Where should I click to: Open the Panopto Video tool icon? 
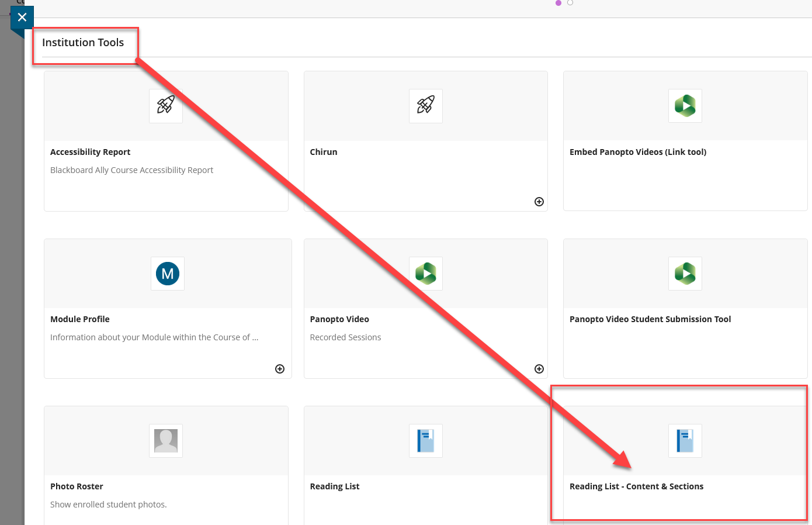(425, 274)
